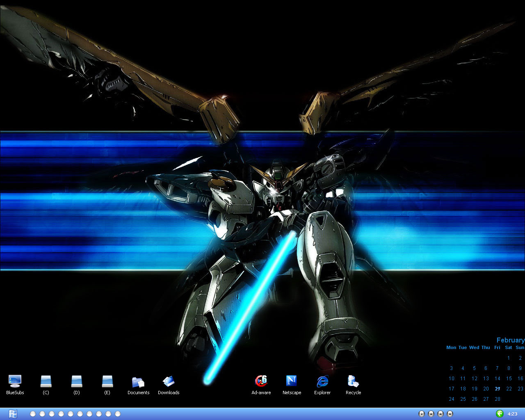Select highlighted date 21 in calendar
Image resolution: width=525 pixels, height=420 pixels.
498,389
